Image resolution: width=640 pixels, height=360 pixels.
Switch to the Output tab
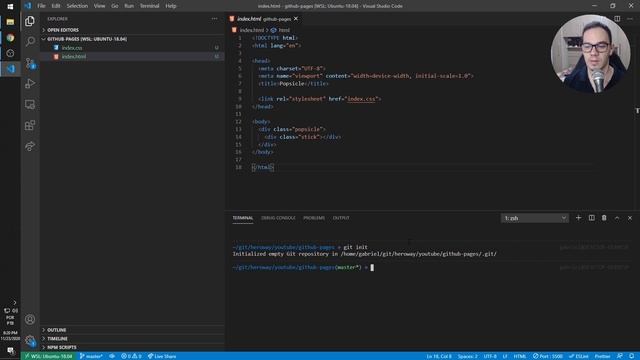pyautogui.click(x=341, y=218)
